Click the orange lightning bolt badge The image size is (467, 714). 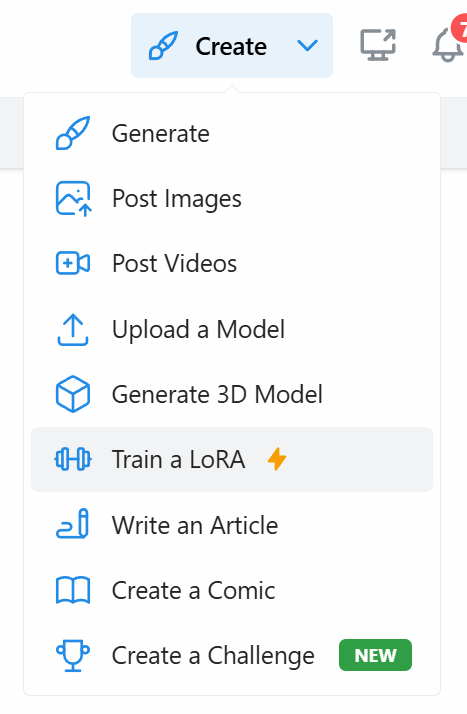tap(277, 459)
